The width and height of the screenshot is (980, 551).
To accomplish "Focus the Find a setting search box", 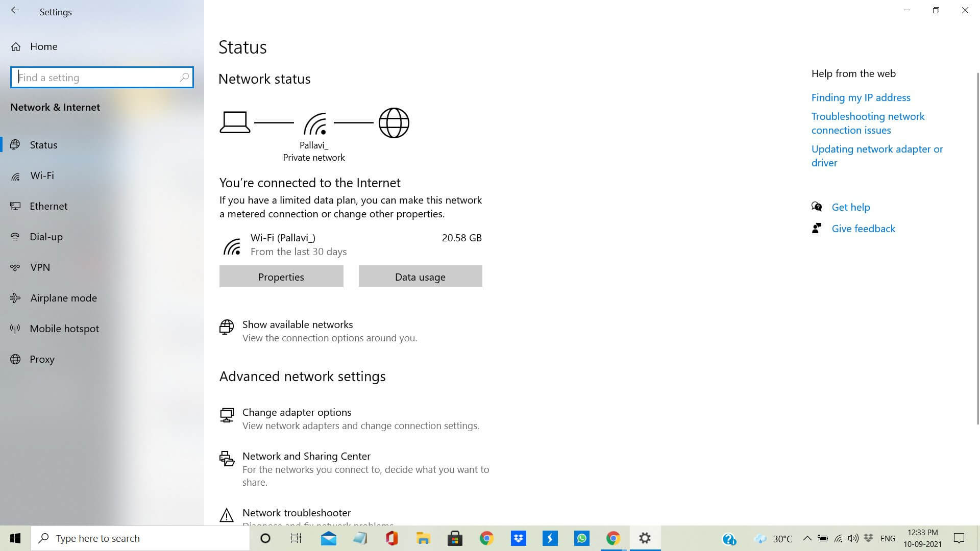I will coord(97,78).
